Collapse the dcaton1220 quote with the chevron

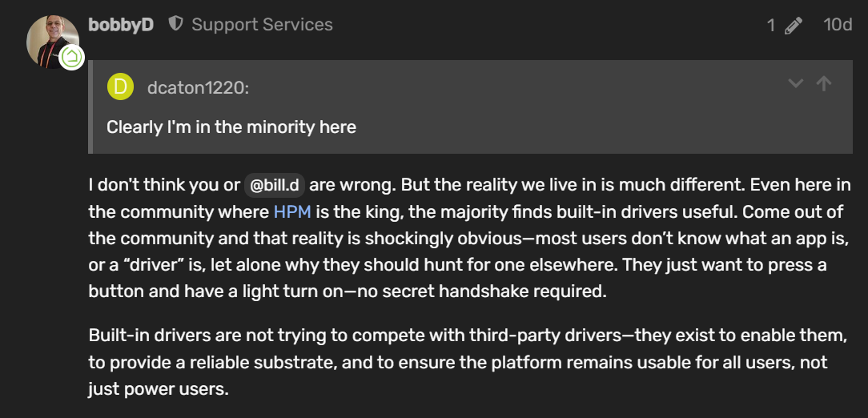795,83
